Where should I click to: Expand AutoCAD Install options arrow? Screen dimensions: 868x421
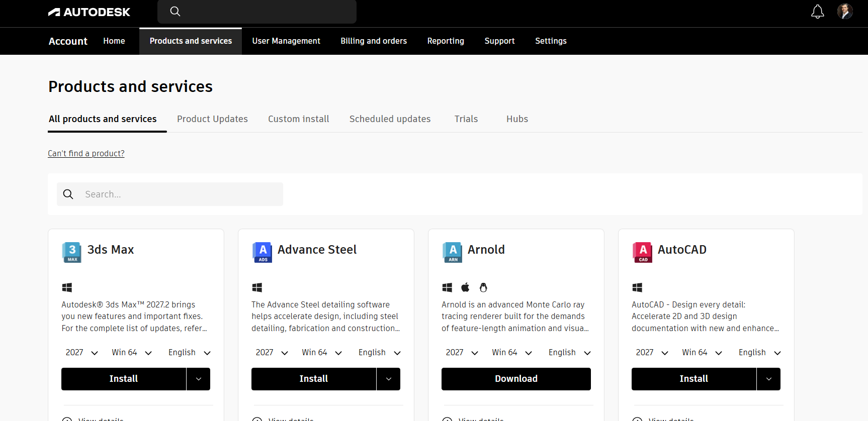tap(769, 379)
